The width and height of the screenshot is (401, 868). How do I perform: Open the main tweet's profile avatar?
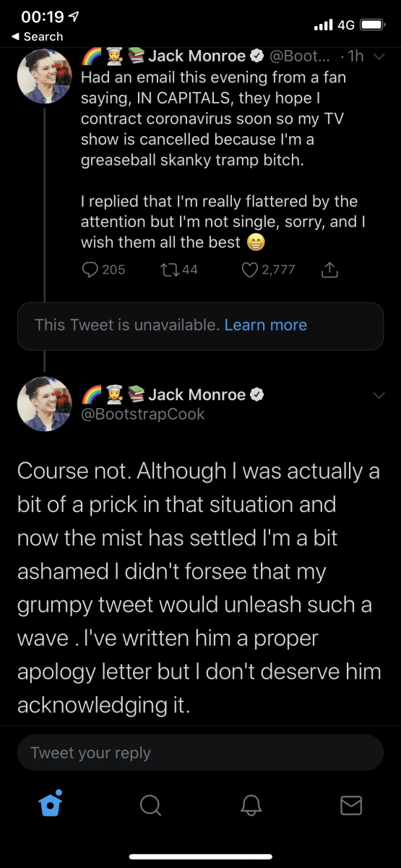point(45,404)
